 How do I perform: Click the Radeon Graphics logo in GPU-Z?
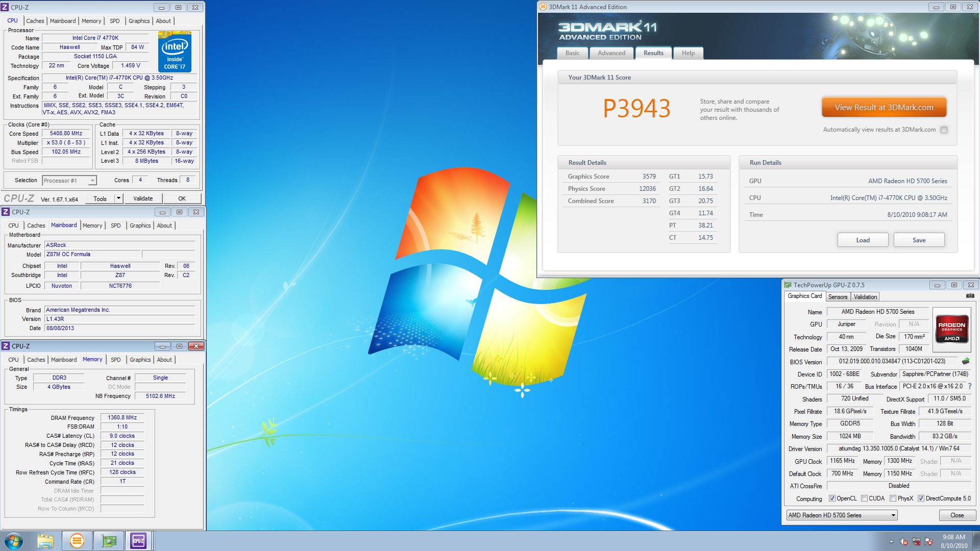tap(951, 330)
